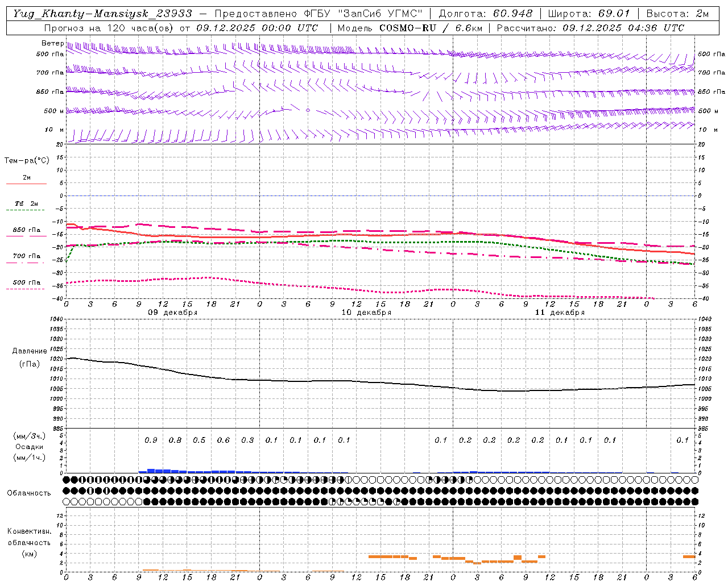The height and width of the screenshot is (582, 728).
Task: Select the 700 гПа temperature legend entry
Action: tap(27, 256)
